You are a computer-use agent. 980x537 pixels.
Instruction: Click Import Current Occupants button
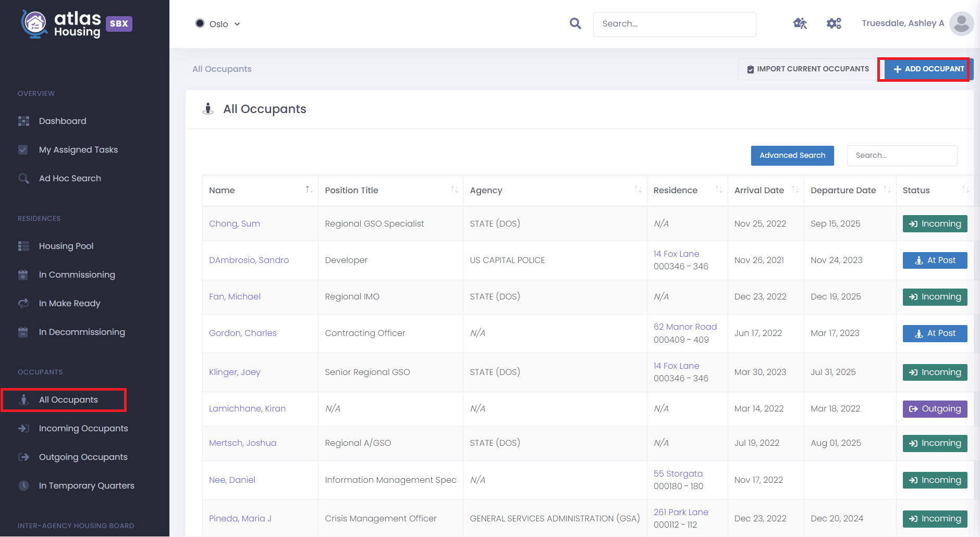coord(807,69)
